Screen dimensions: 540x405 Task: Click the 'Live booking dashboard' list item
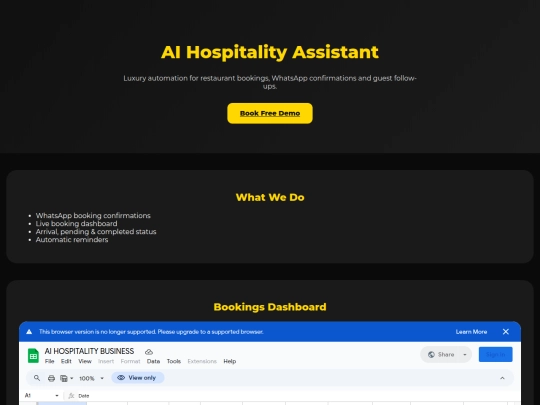pyautogui.click(x=76, y=224)
